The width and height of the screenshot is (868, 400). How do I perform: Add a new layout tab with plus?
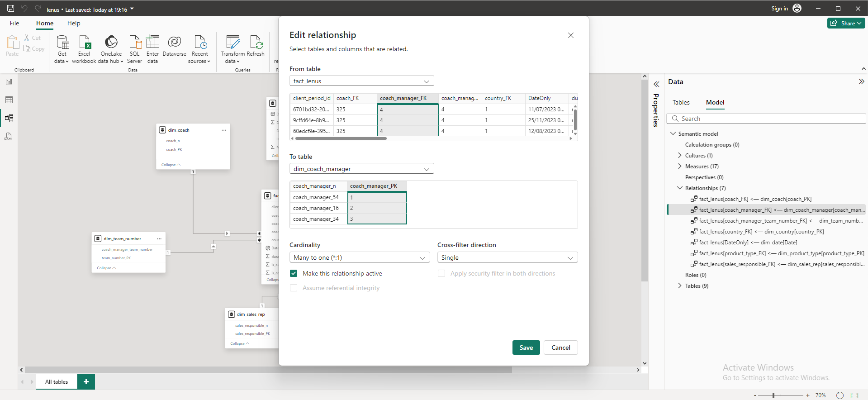(x=86, y=381)
